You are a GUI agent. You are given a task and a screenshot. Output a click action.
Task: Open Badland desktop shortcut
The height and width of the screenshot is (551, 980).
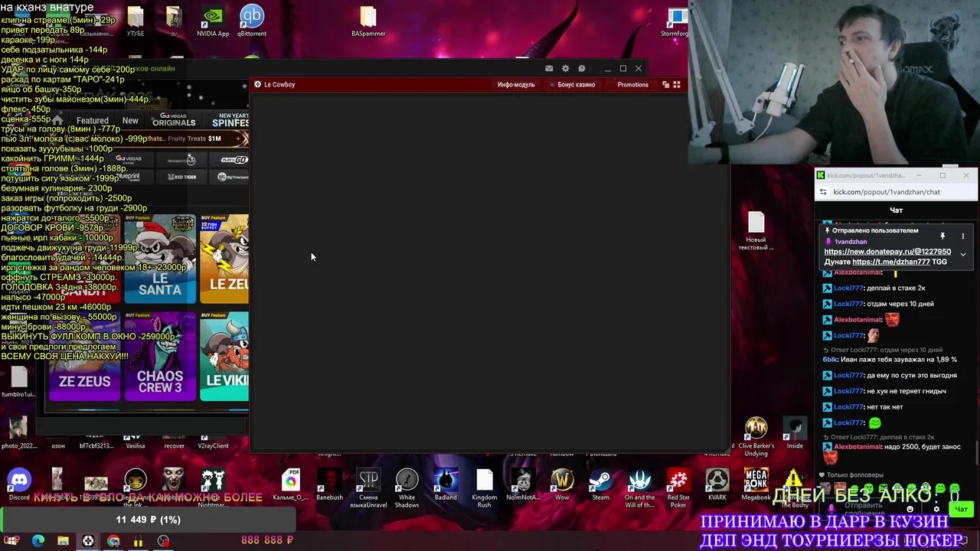446,485
